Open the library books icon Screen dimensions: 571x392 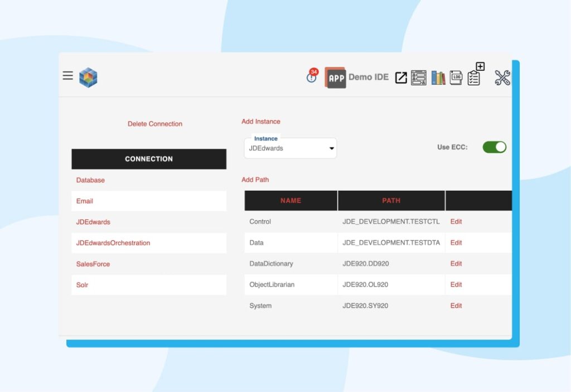click(438, 78)
